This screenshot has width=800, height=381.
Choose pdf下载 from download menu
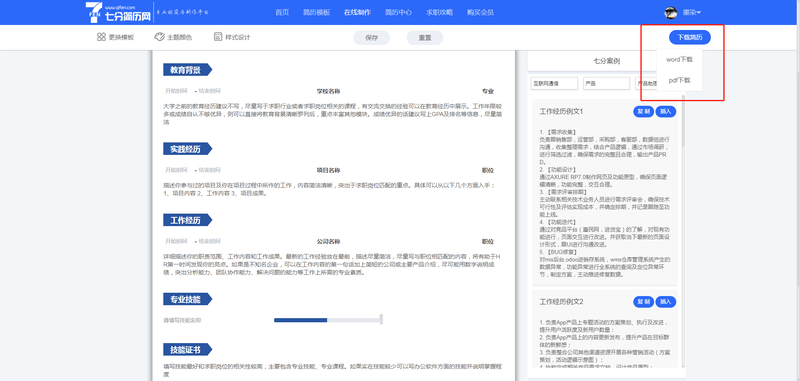pyautogui.click(x=679, y=80)
